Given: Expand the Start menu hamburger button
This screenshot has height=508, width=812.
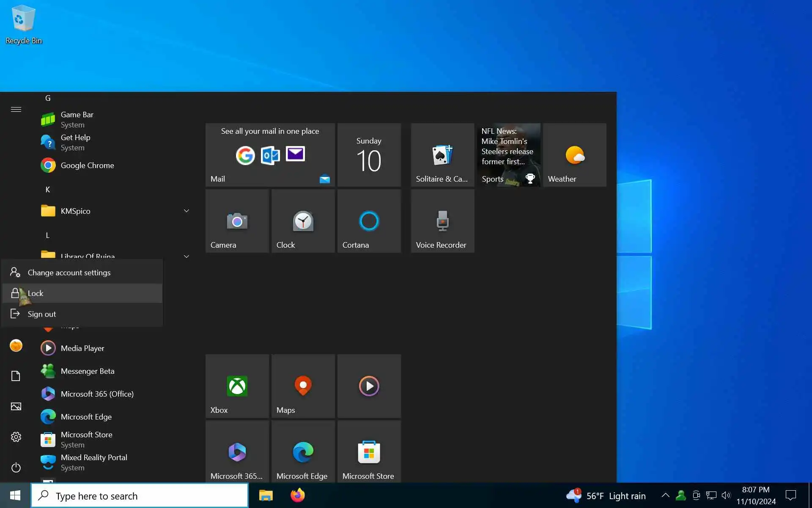Looking at the screenshot, I should pos(16,109).
